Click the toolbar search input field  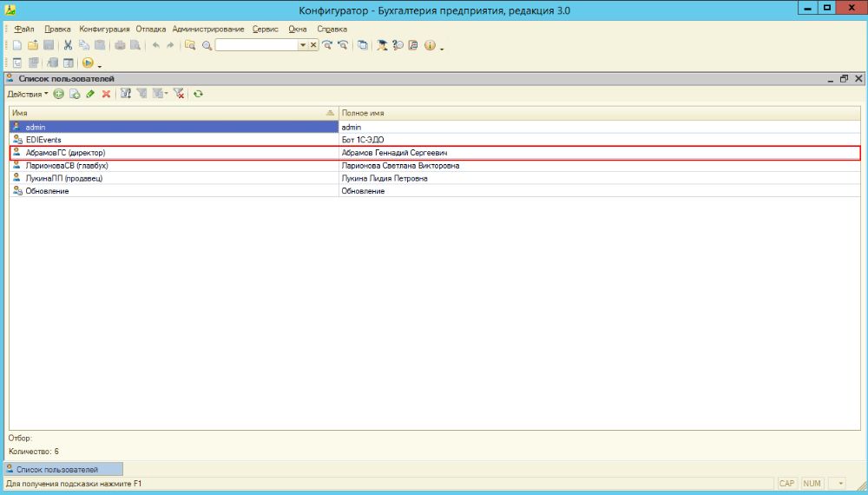pyautogui.click(x=257, y=45)
